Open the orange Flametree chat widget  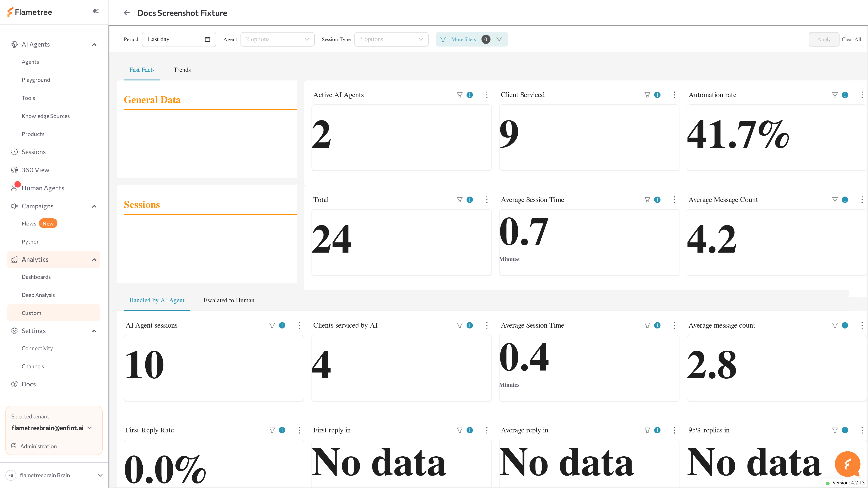click(x=848, y=464)
